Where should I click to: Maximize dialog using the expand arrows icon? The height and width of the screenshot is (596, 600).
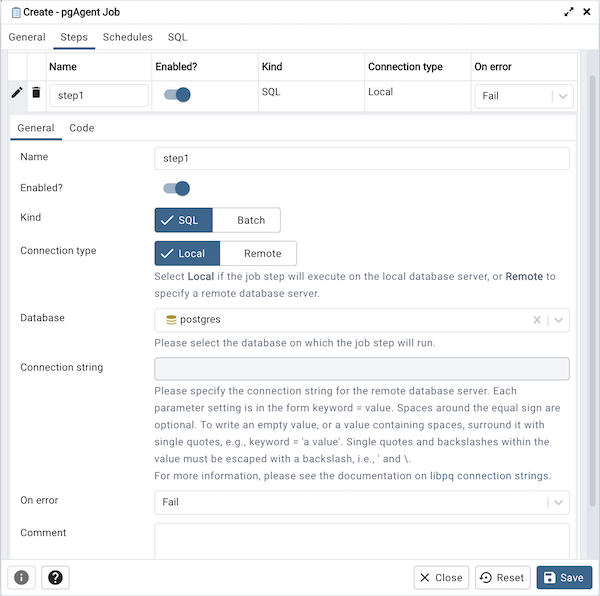pyautogui.click(x=569, y=11)
